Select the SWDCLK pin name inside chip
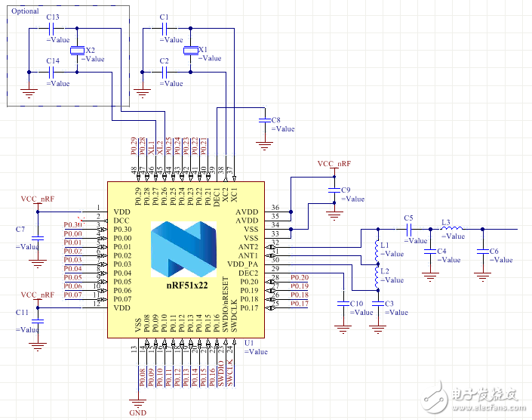The image size is (532, 420). coord(234,316)
